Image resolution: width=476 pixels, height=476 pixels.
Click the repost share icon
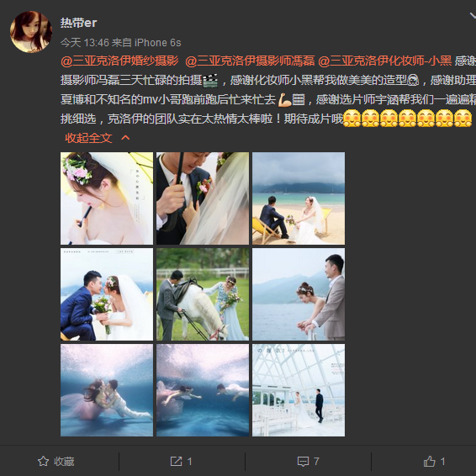tap(176, 461)
